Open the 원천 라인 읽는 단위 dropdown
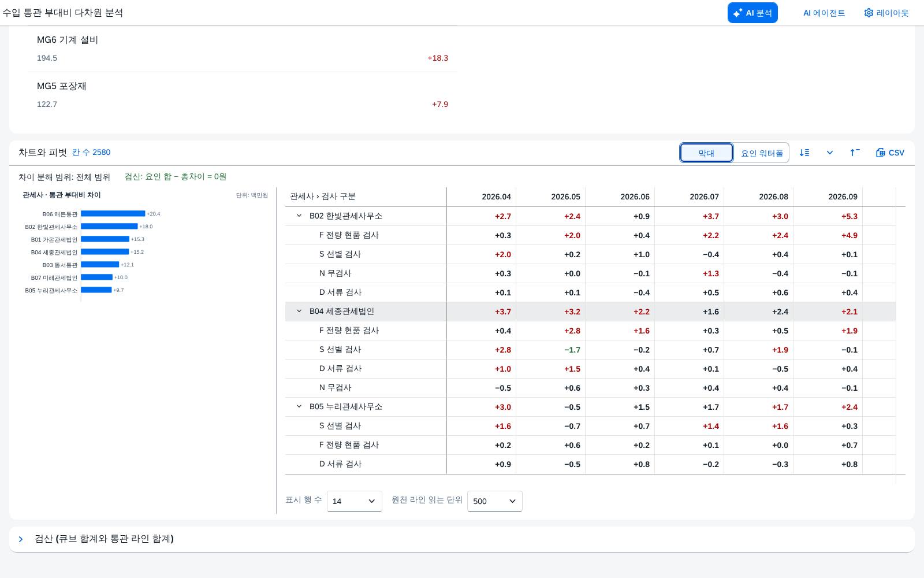This screenshot has height=578, width=924. click(x=495, y=501)
